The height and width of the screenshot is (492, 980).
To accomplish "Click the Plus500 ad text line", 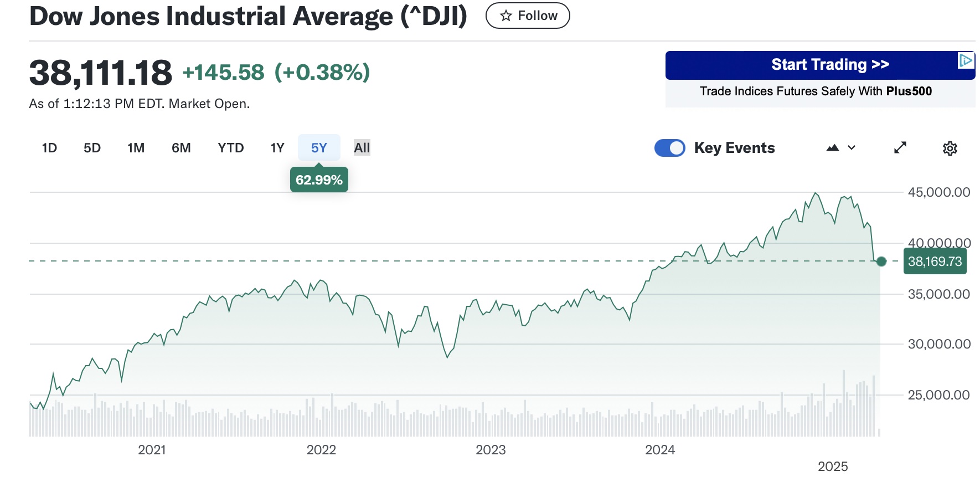I will point(816,91).
